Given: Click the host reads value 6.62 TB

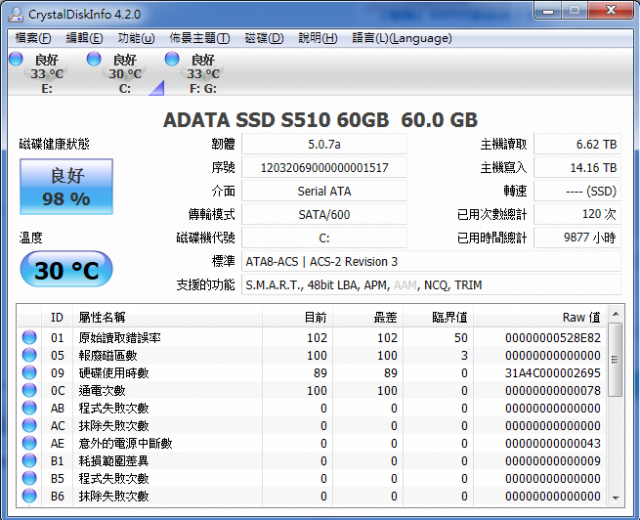Looking at the screenshot, I should (x=577, y=144).
